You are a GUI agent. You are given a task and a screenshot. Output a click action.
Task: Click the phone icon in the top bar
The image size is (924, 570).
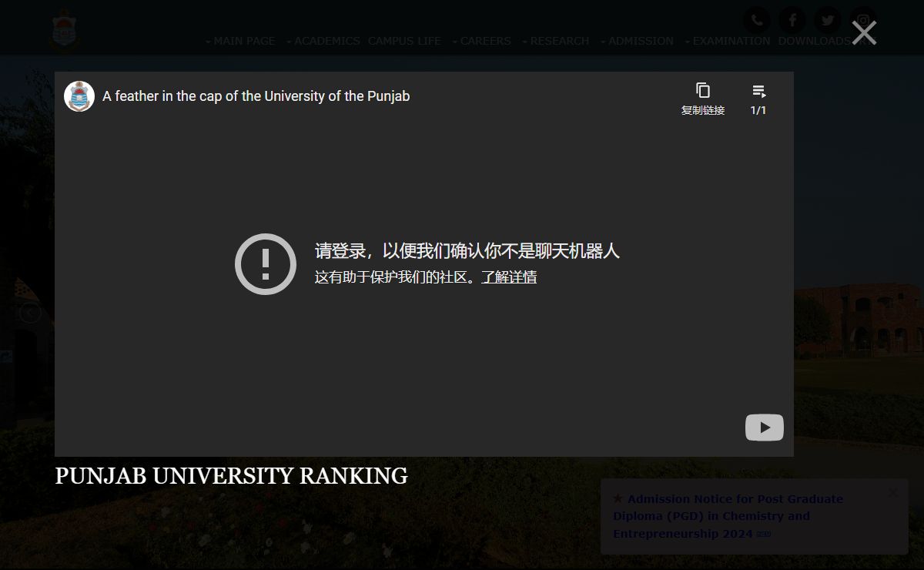(757, 20)
